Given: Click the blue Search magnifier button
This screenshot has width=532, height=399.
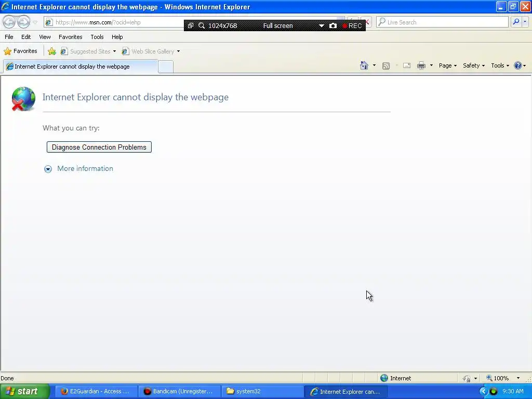Looking at the screenshot, I should (516, 22).
